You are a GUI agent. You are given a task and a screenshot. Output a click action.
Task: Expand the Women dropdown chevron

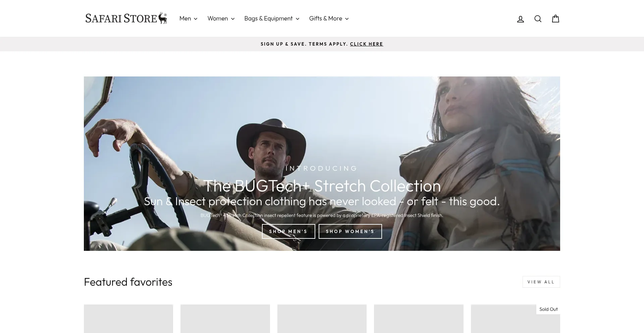[x=233, y=19]
